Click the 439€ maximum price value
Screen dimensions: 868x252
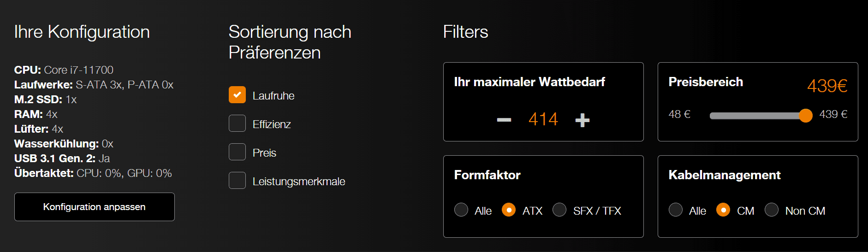pos(827,86)
